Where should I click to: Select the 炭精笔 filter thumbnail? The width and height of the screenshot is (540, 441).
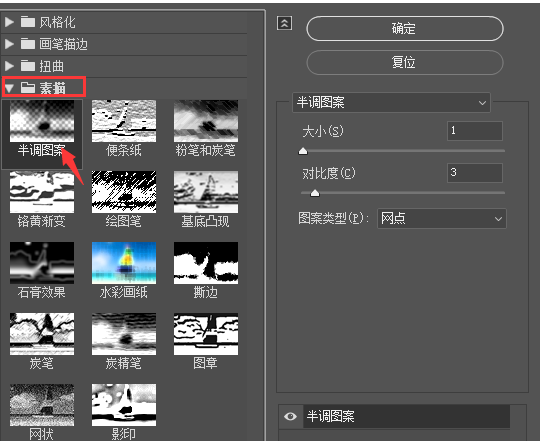(x=124, y=334)
